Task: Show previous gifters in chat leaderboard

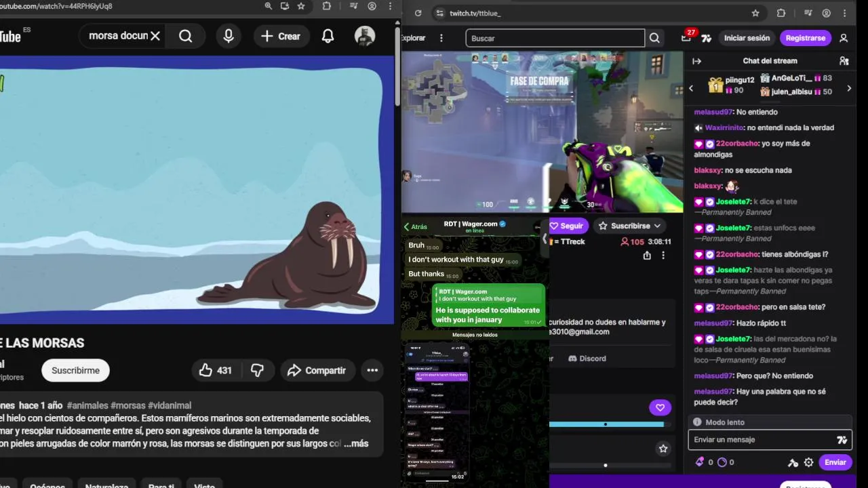Action: [691, 88]
